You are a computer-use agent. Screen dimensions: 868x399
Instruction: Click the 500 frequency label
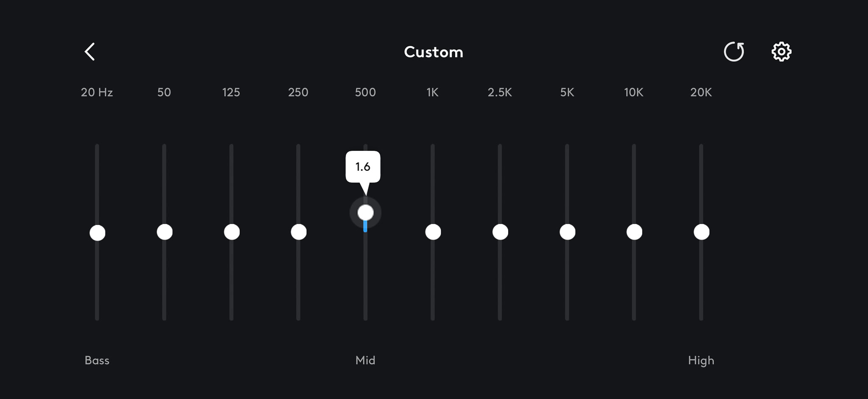[x=365, y=92]
